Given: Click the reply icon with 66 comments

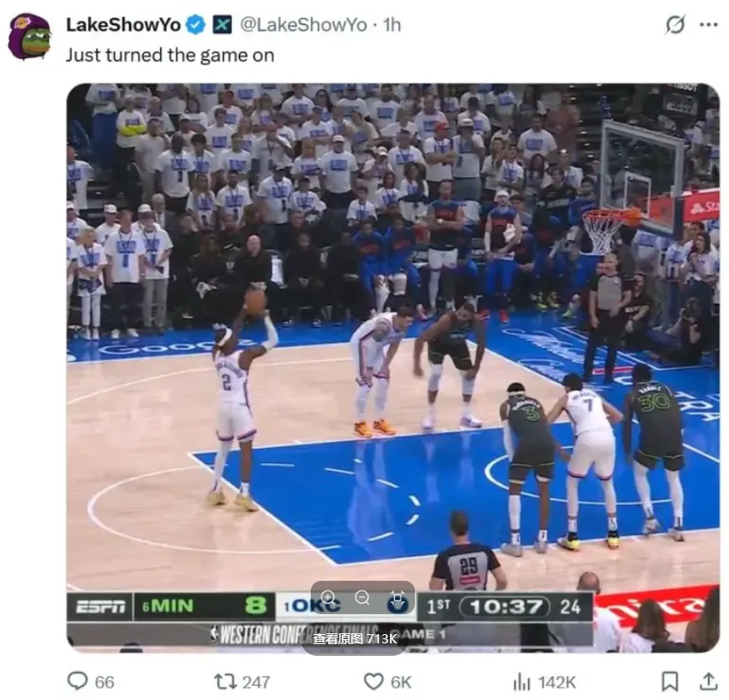Looking at the screenshot, I should click(x=77, y=681).
